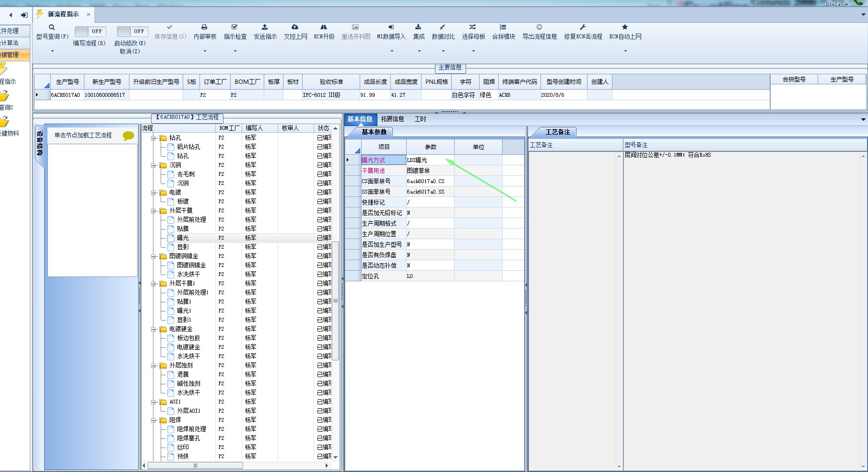This screenshot has height=472, width=868.
Task: Click the ECN自动上网 star icon
Action: point(625,27)
